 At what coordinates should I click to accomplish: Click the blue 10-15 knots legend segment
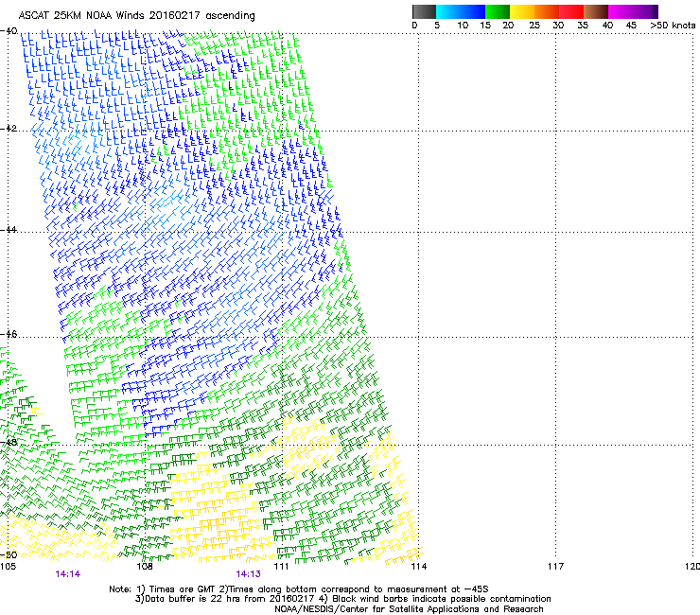click(x=473, y=11)
